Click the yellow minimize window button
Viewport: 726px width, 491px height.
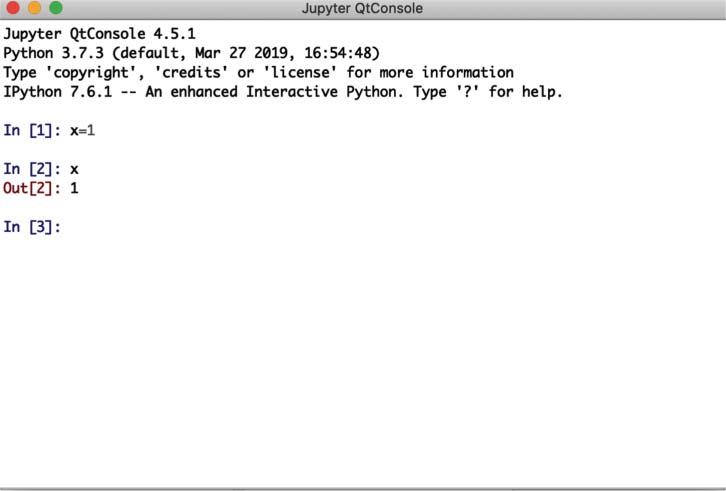tap(33, 8)
